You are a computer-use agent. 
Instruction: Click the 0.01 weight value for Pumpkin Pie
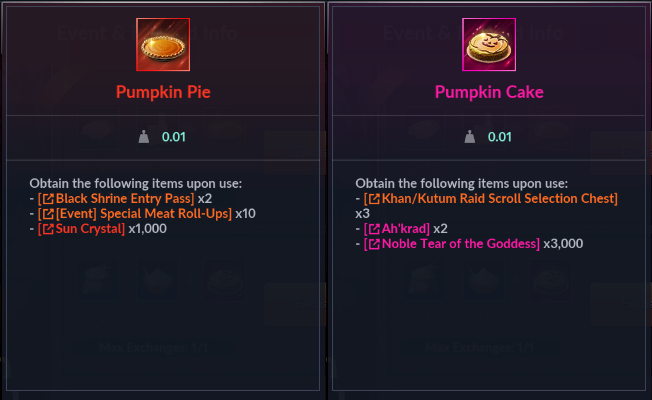tap(173, 137)
